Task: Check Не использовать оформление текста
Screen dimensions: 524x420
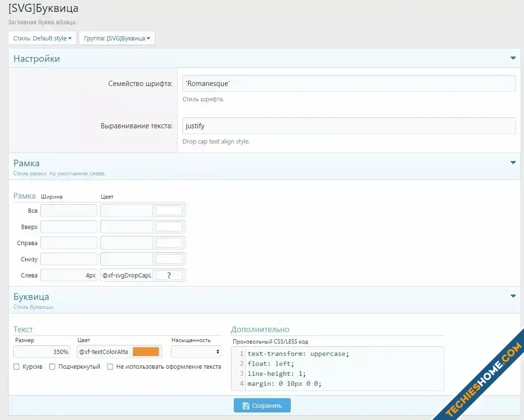Action: click(110, 367)
